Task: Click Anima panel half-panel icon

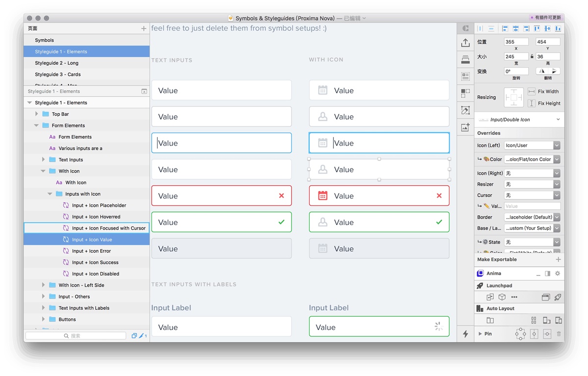Action: click(548, 274)
